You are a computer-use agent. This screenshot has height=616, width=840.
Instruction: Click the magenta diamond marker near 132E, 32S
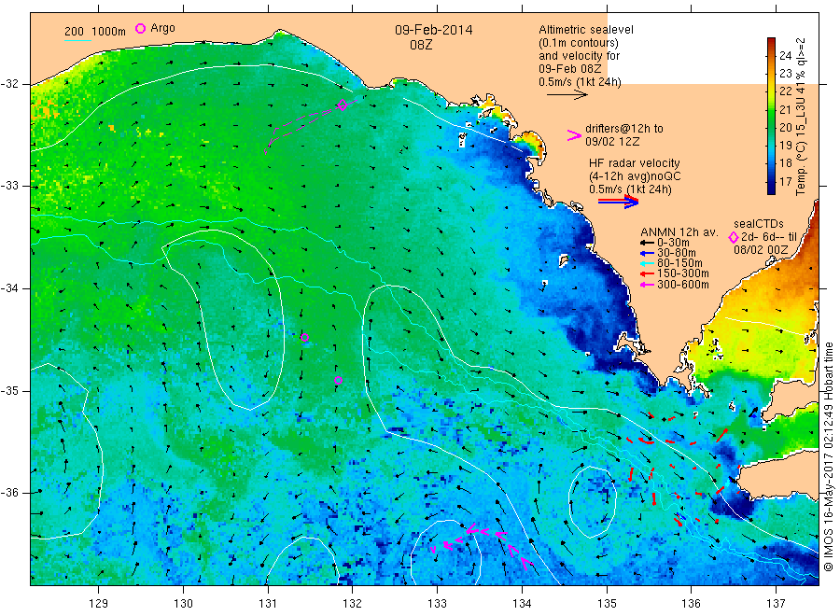coord(342,105)
